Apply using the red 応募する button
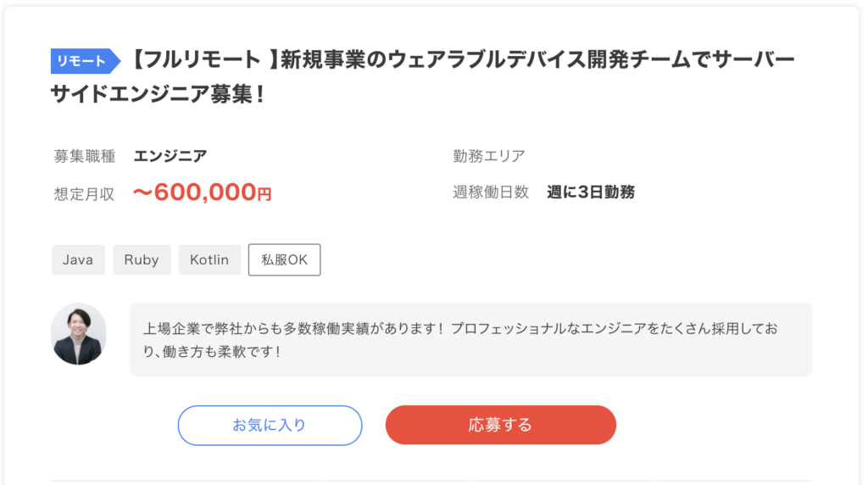868x485 pixels. pos(501,425)
